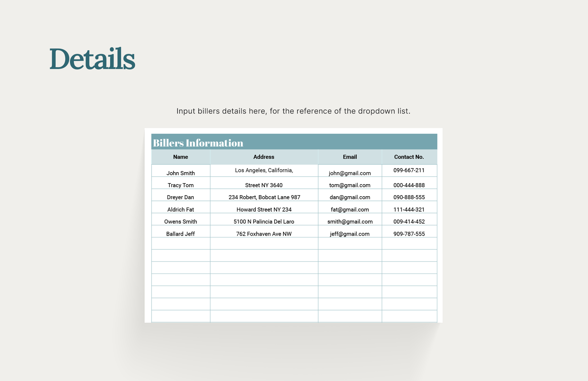Select the 762 Foxhaven Ave NW cell
This screenshot has height=381, width=588.
click(264, 231)
